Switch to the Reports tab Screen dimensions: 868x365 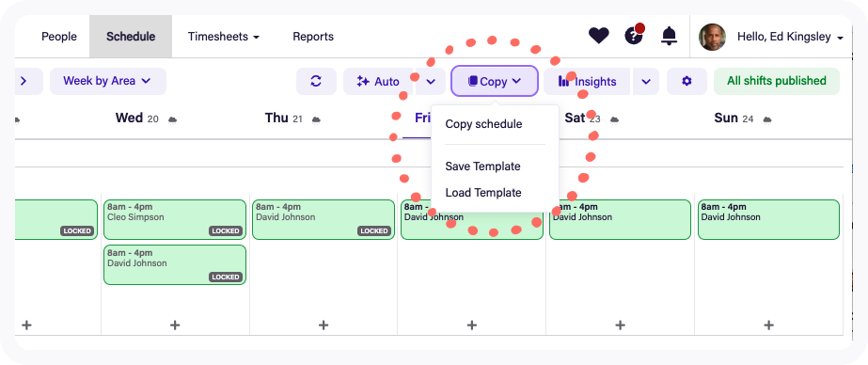pos(313,37)
